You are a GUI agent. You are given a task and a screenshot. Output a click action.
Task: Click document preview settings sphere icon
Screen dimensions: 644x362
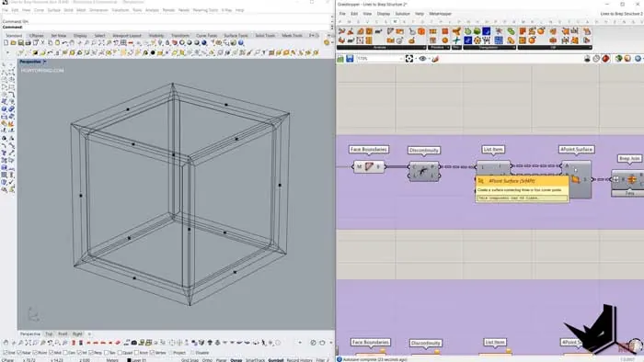627,59
